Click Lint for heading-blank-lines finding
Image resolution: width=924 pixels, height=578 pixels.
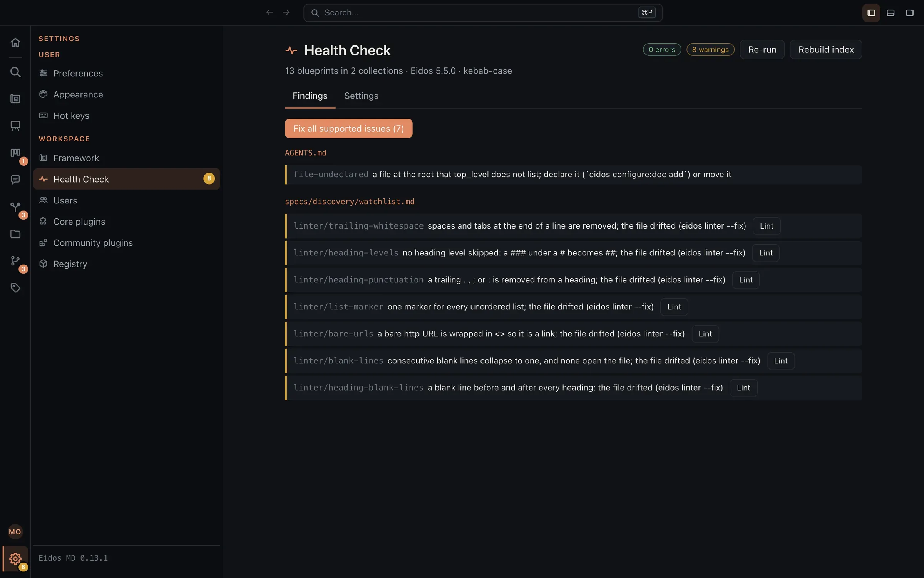(x=743, y=388)
